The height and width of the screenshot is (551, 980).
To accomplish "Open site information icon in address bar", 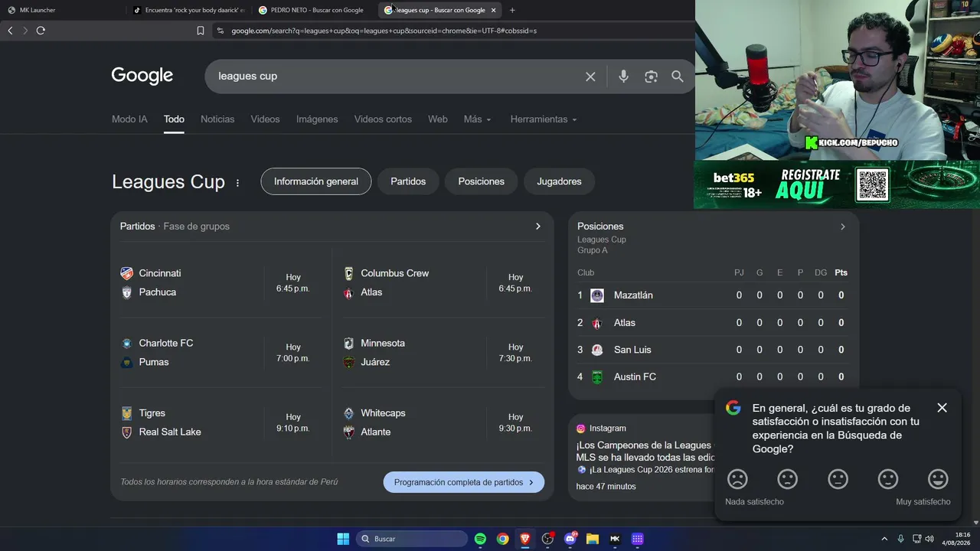I will 220,31.
